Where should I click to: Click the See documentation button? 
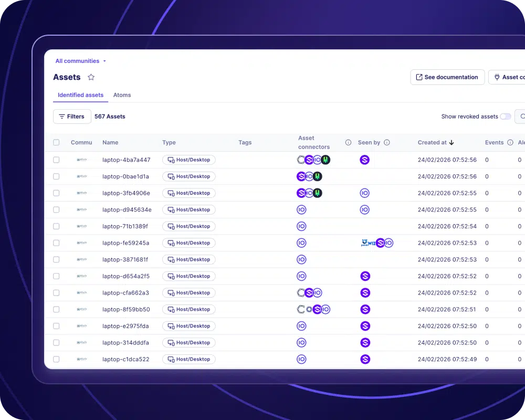pos(447,77)
